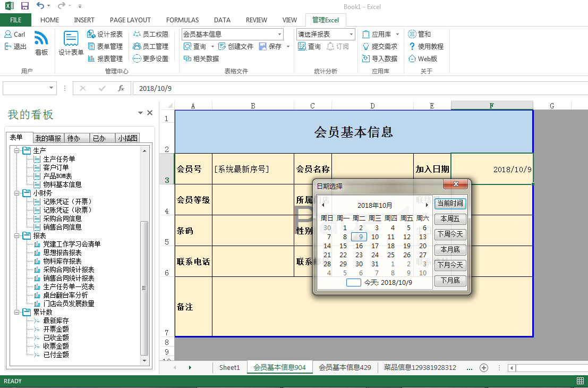Viewport: 588px width, 388px height.
Task: Undo the last action
Action: pos(40,6)
